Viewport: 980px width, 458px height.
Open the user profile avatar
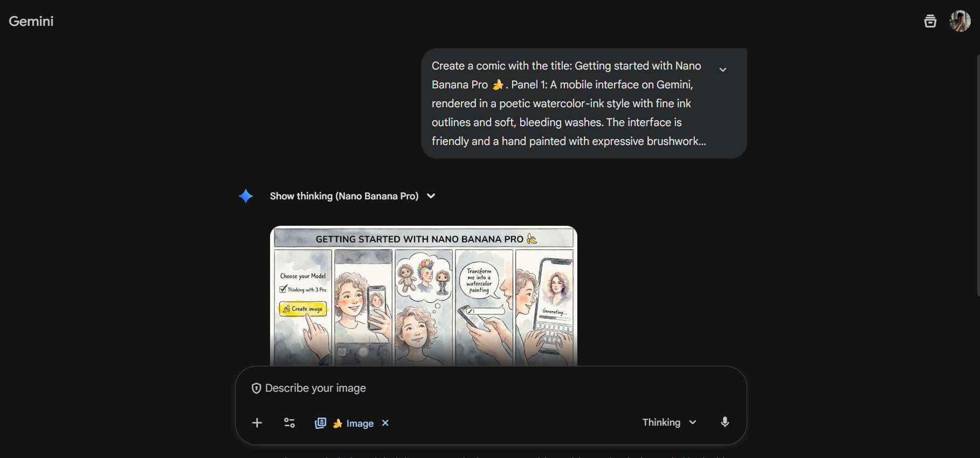pos(960,21)
